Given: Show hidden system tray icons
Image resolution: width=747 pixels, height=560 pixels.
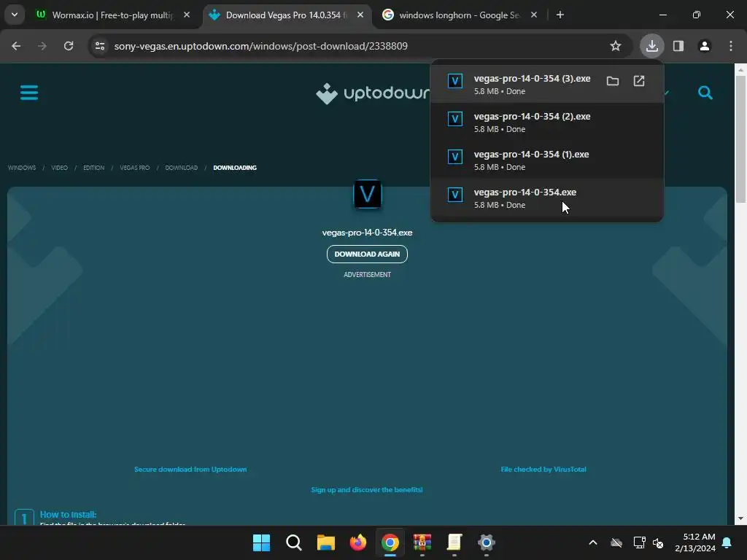Looking at the screenshot, I should 592,542.
